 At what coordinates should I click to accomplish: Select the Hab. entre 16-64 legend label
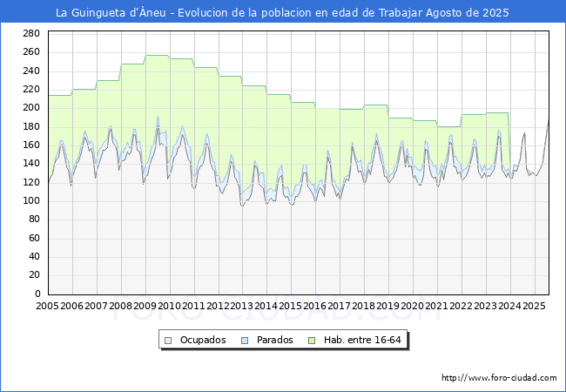[x=362, y=340]
